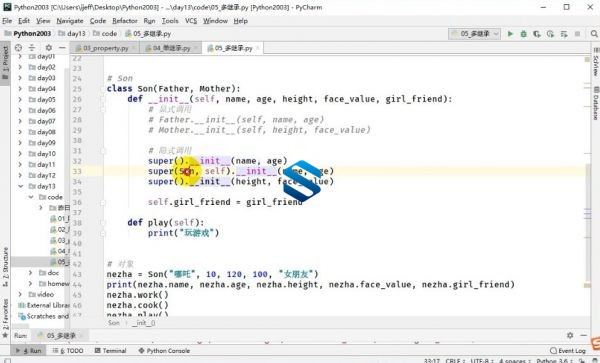Click the 4 spaces indent status item
This screenshot has height=363, width=600.
point(514,360)
